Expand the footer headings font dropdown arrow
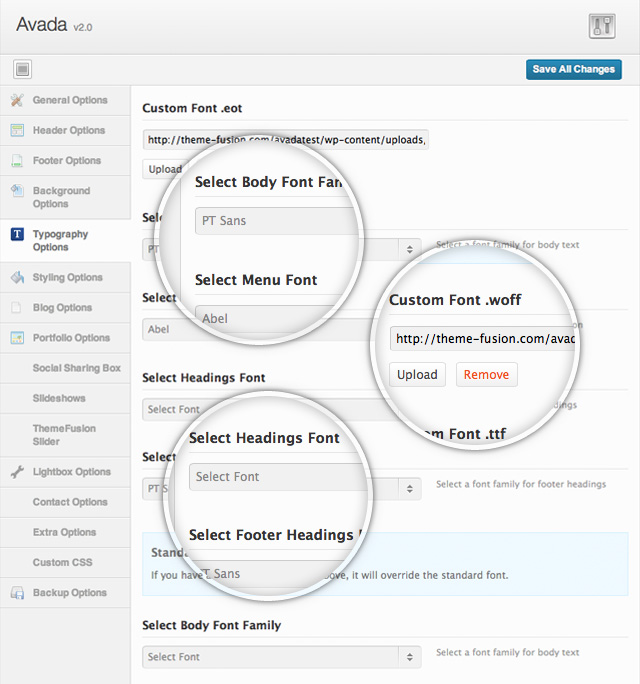Image resolution: width=640 pixels, height=684 pixels. coord(408,489)
